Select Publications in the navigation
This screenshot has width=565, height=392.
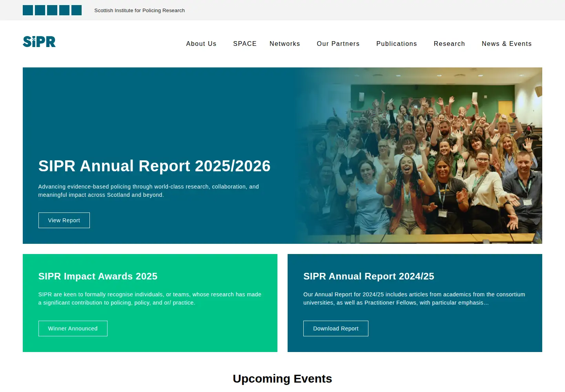(397, 44)
